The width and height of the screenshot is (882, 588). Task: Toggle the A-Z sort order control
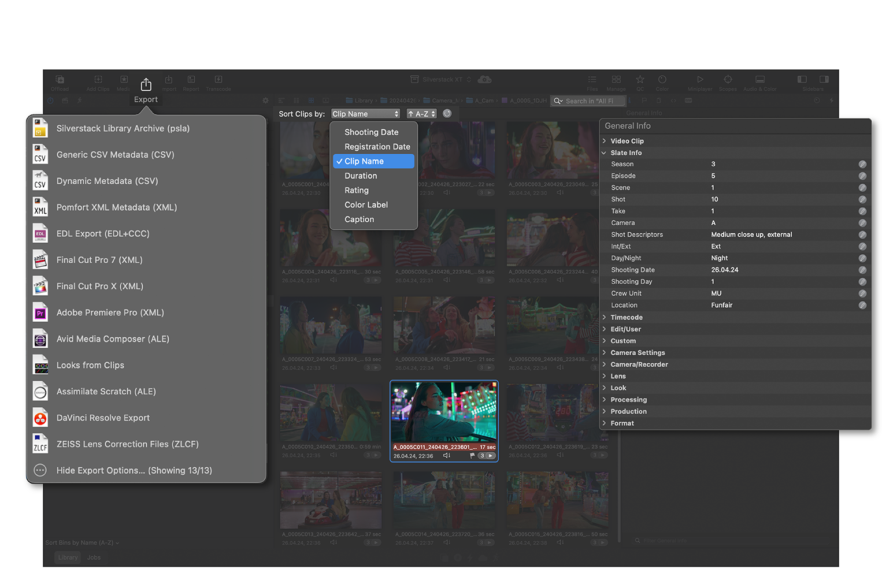point(421,114)
